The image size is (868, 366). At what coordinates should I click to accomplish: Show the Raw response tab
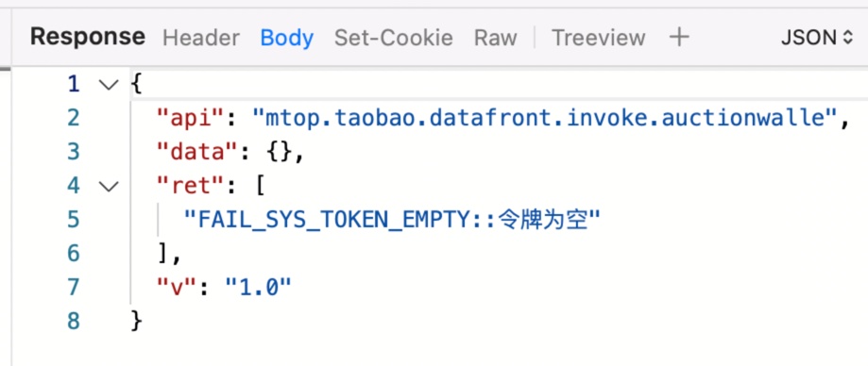click(496, 38)
